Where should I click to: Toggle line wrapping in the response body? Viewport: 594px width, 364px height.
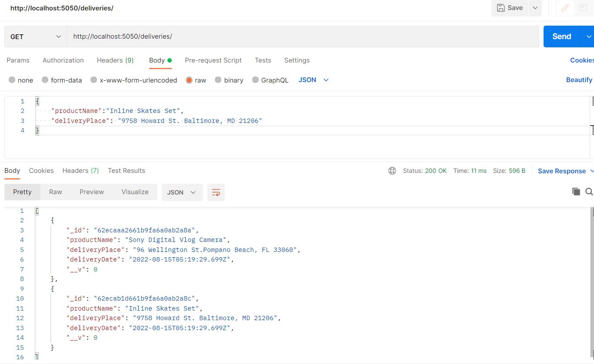[x=216, y=192]
